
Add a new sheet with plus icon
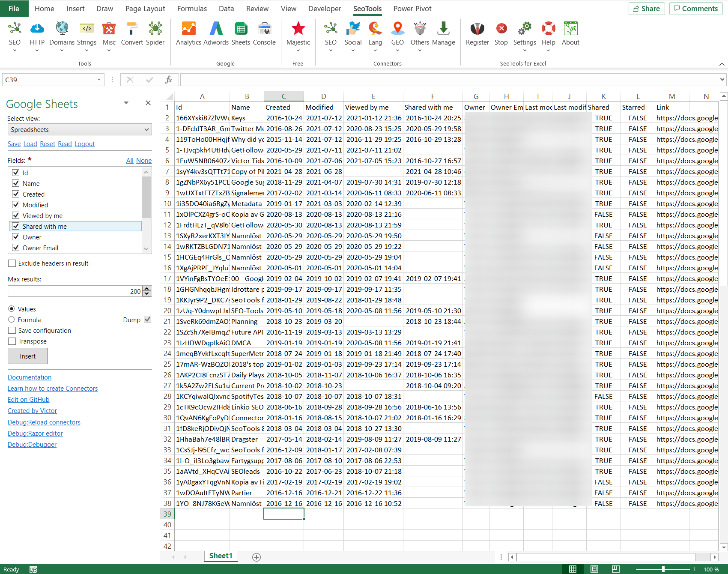[257, 557]
